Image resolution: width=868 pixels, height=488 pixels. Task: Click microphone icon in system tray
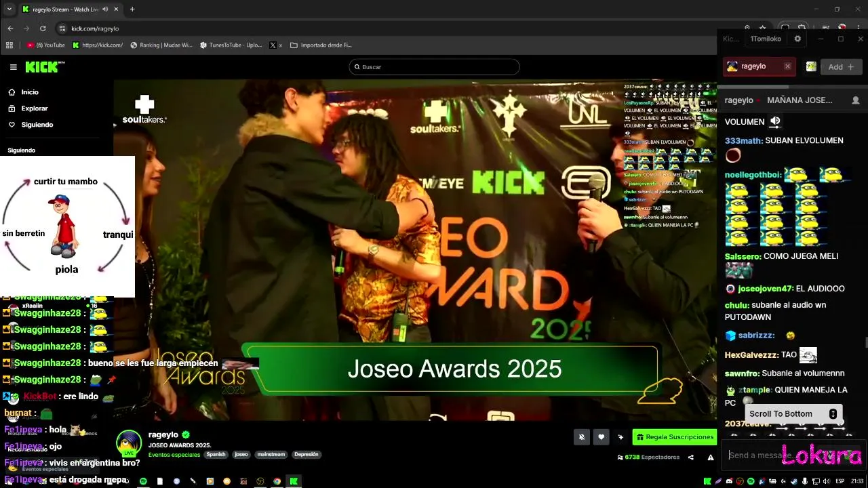(805, 481)
